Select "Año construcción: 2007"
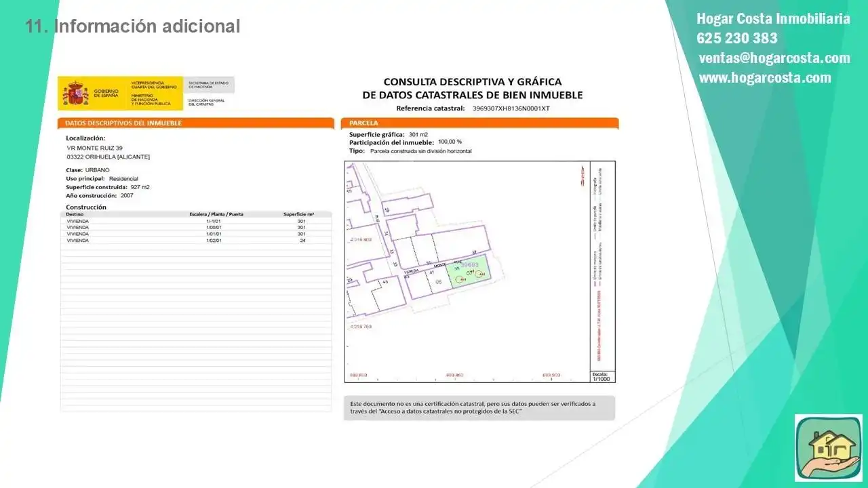 click(100, 196)
